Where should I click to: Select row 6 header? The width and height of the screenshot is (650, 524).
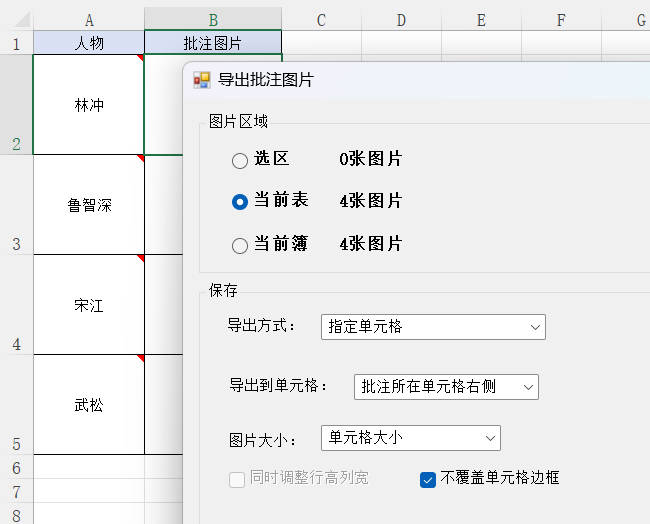pos(16,467)
